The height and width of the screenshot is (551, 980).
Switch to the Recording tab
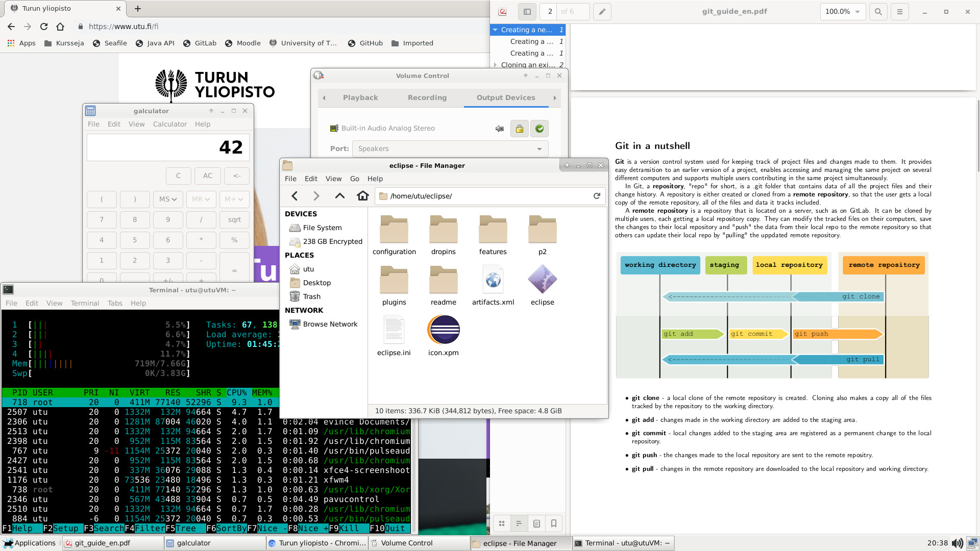(x=427, y=98)
